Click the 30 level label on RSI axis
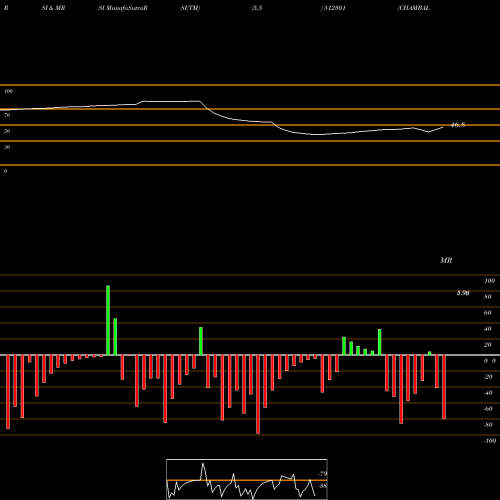The width and height of the screenshot is (500, 500). coord(7,147)
